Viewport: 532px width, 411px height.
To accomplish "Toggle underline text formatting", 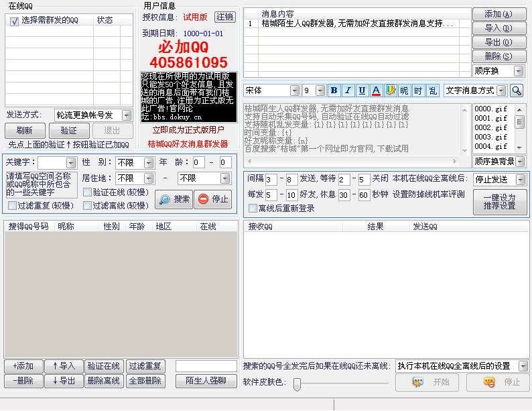I will coord(362,91).
